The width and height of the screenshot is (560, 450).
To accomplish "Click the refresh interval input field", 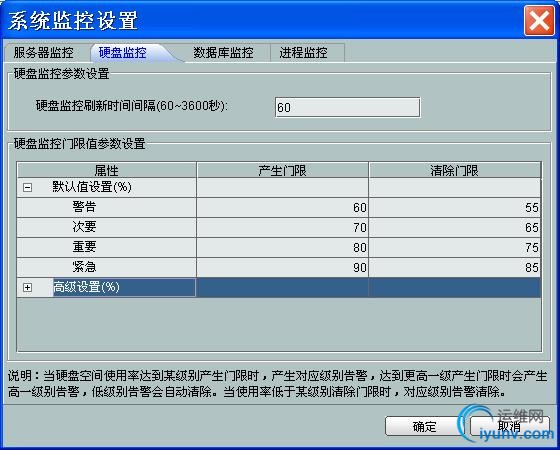I will (348, 107).
